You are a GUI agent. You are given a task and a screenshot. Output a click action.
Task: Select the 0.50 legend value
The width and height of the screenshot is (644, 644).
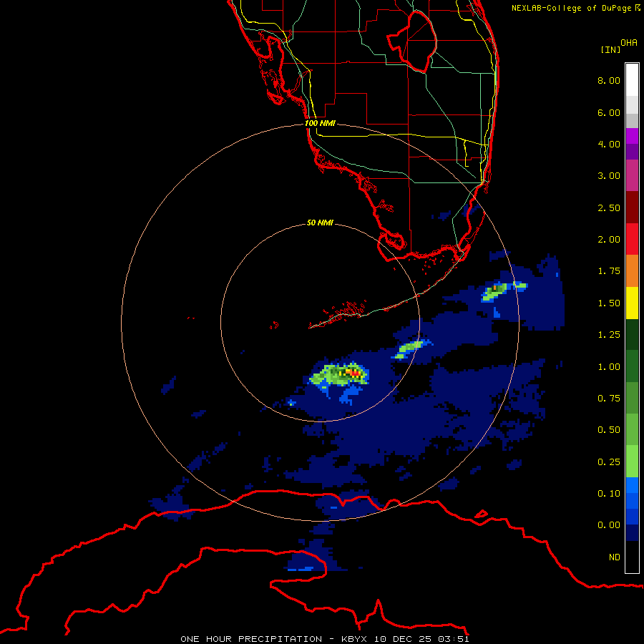coord(609,430)
